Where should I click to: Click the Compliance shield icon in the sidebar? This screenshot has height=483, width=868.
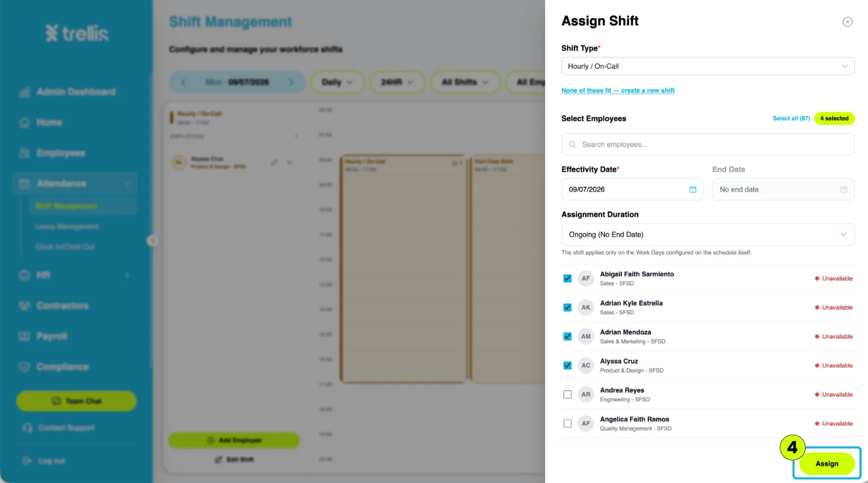coord(24,367)
